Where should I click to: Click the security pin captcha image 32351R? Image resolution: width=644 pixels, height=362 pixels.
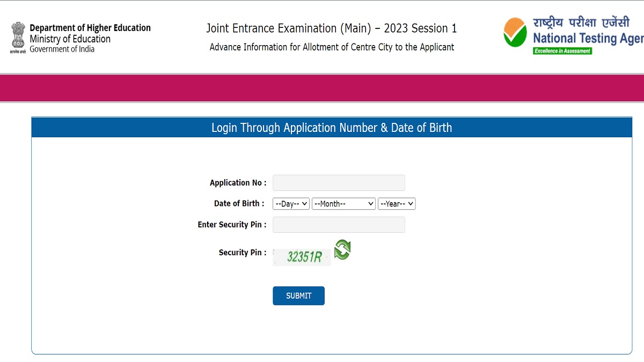pyautogui.click(x=302, y=257)
